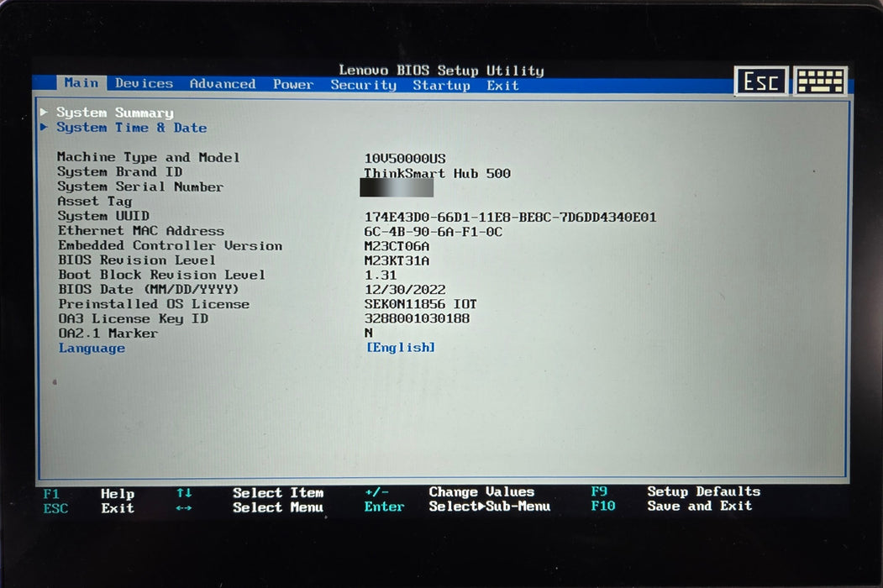Image resolution: width=883 pixels, height=588 pixels.
Task: Click the up-down arrows hint icon
Action: point(184,493)
